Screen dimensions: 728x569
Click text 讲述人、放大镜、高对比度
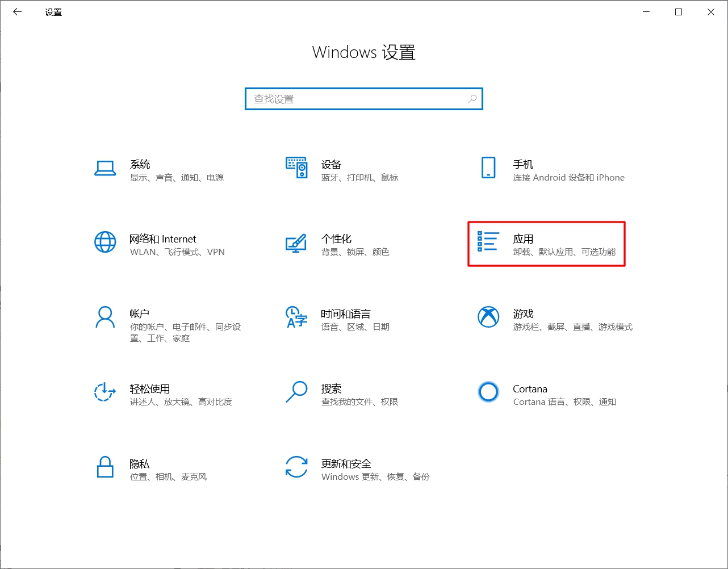pos(181,402)
